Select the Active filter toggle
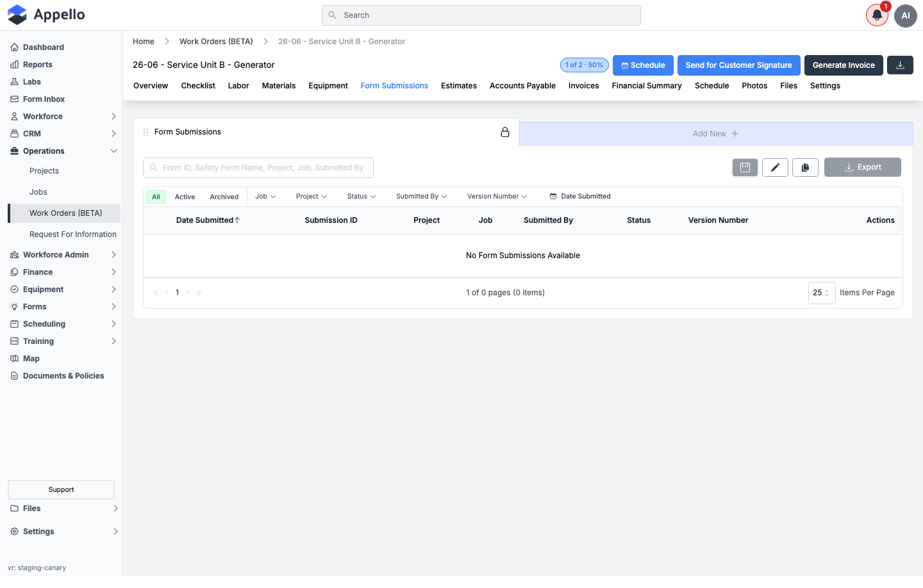923x588 pixels. [185, 197]
